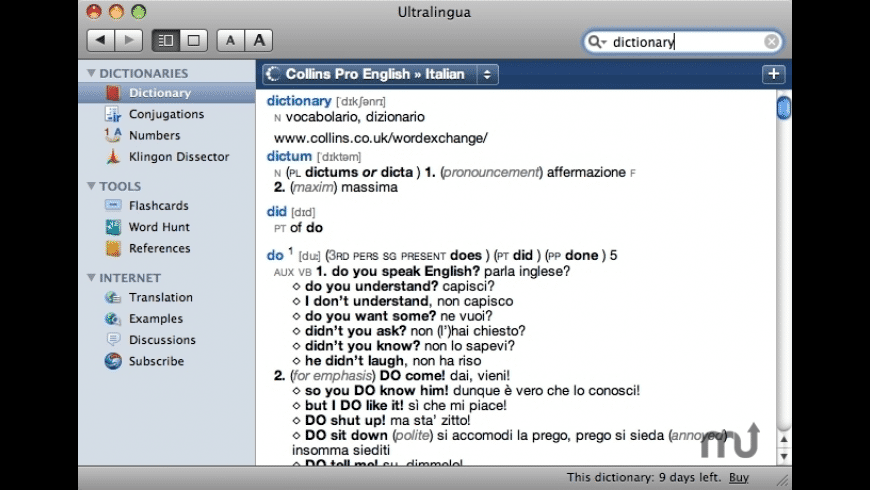Open Flashcards label in Tools
Viewport: 870px width, 490px height.
(159, 205)
